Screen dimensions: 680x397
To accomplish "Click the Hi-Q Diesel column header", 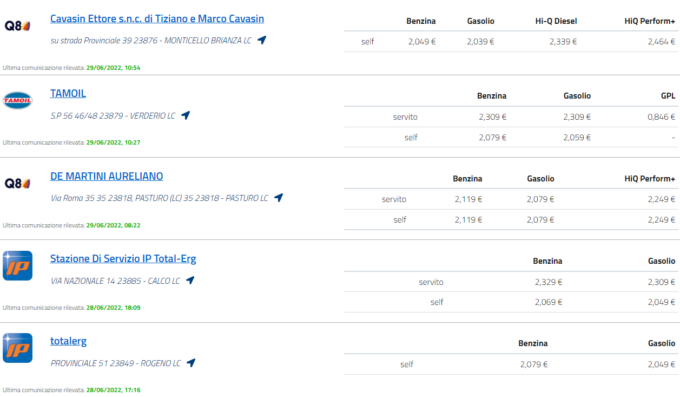I will (x=556, y=21).
